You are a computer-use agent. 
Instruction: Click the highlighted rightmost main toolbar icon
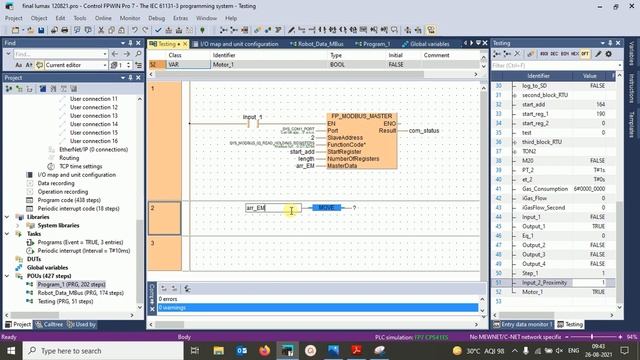[x=431, y=30]
